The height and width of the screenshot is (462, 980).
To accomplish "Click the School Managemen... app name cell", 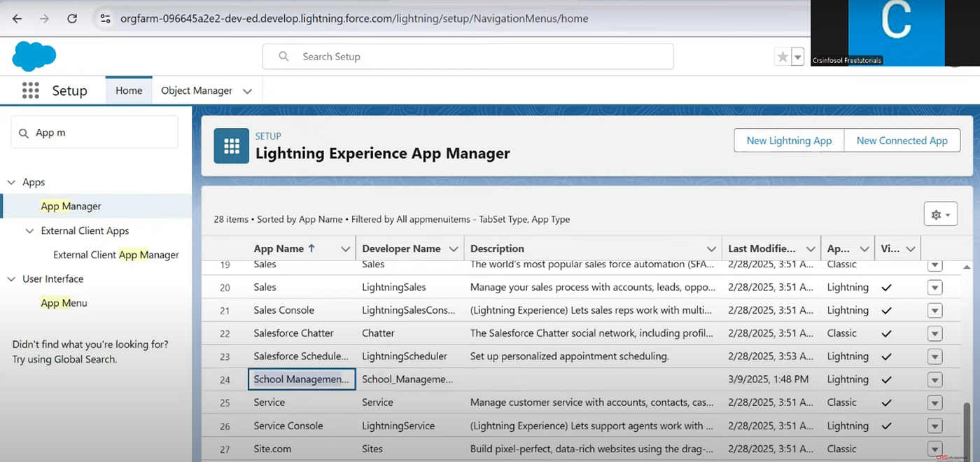I will [302, 379].
